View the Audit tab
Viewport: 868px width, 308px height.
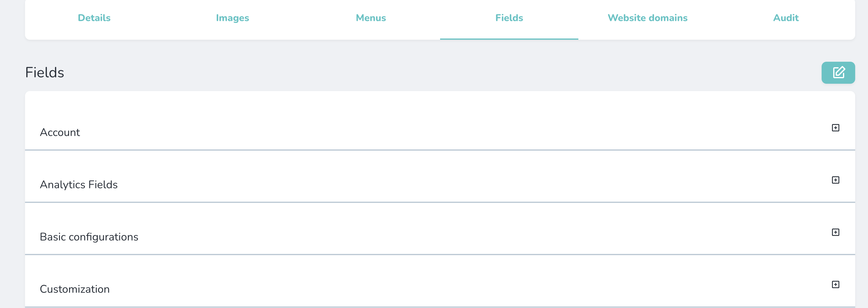pos(786,18)
